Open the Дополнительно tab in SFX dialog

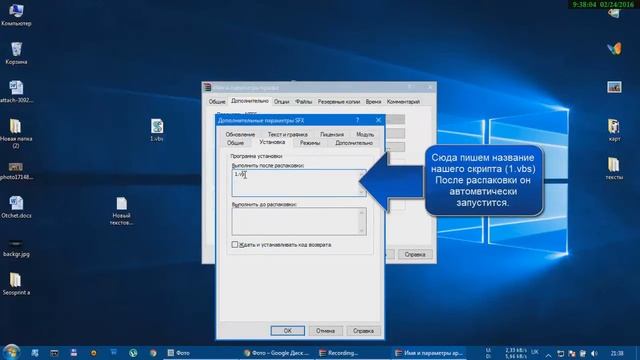[354, 143]
